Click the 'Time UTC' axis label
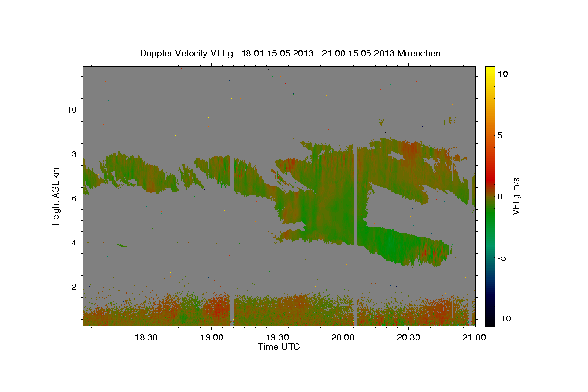The image size is (588, 392). coord(279,347)
